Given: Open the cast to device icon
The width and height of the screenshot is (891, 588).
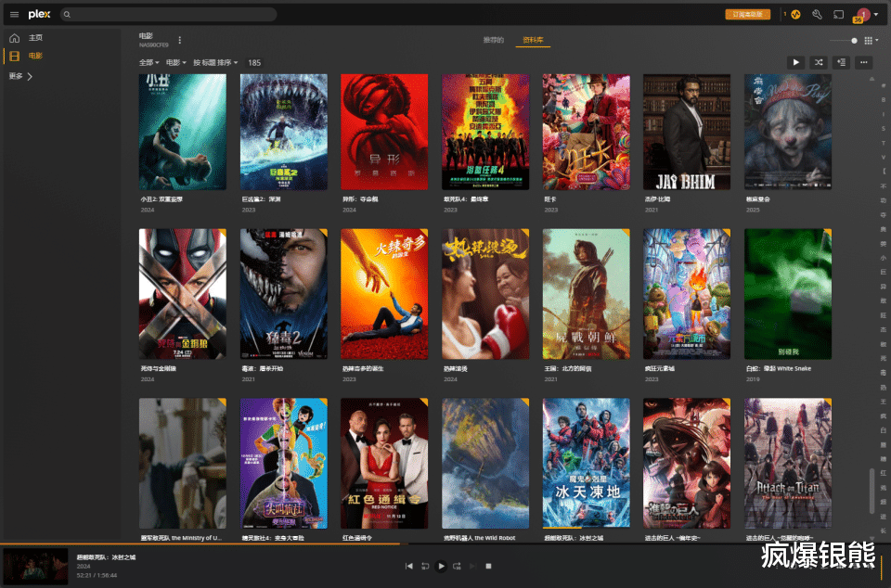Looking at the screenshot, I should pyautogui.click(x=839, y=15).
